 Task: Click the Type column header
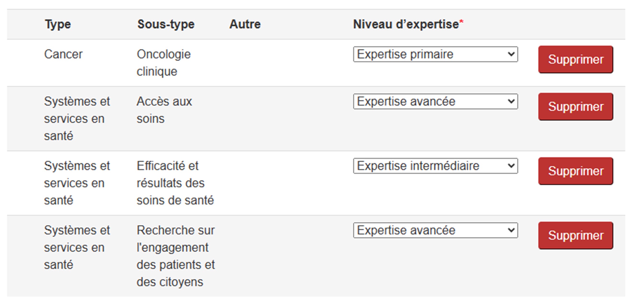(x=58, y=24)
